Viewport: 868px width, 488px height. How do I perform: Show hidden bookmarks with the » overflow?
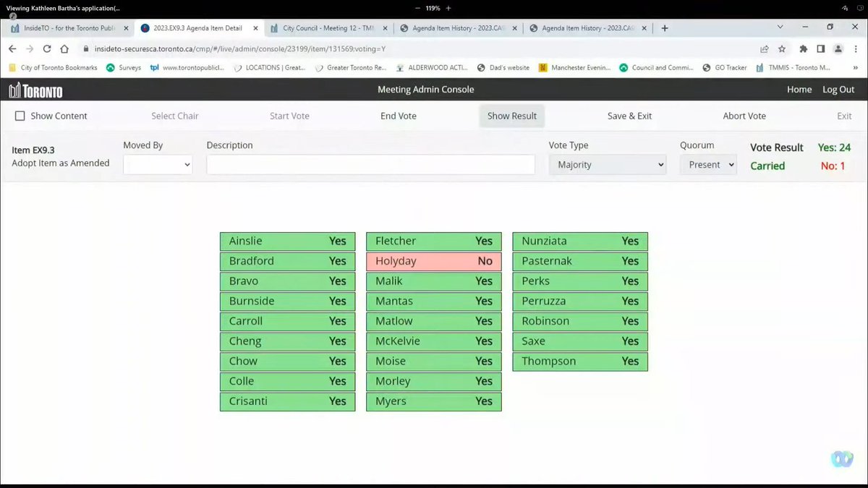856,68
